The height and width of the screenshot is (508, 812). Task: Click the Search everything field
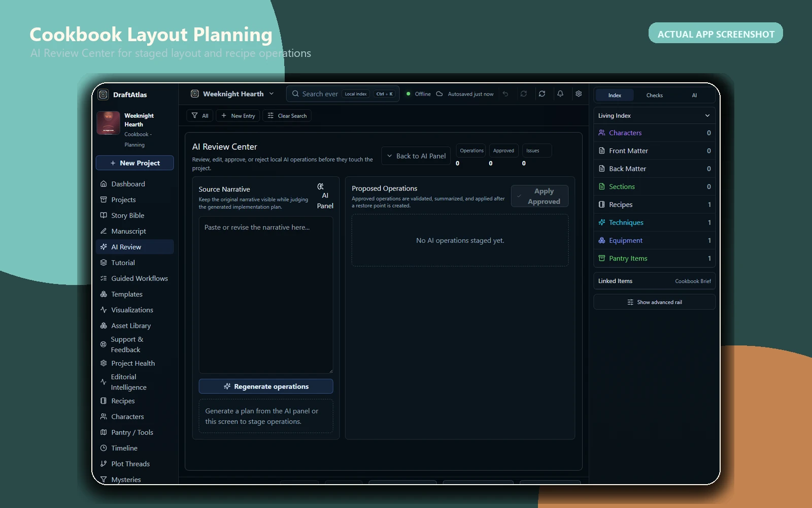pos(343,94)
